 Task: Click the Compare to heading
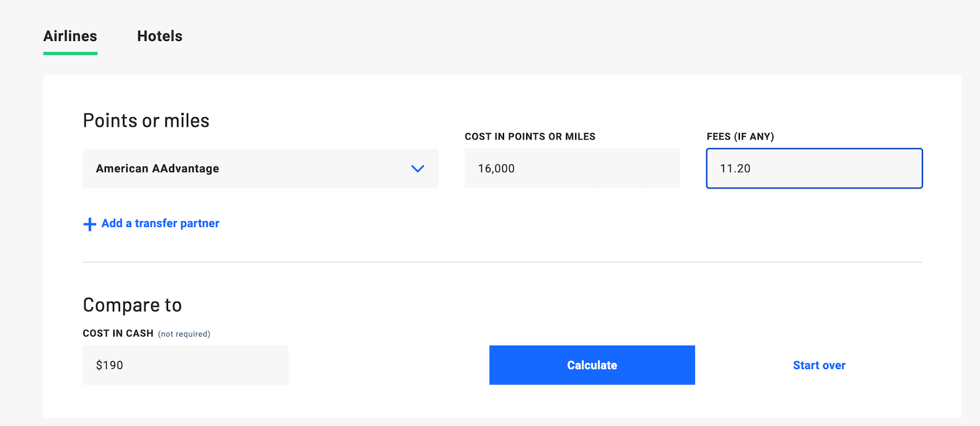pos(132,305)
